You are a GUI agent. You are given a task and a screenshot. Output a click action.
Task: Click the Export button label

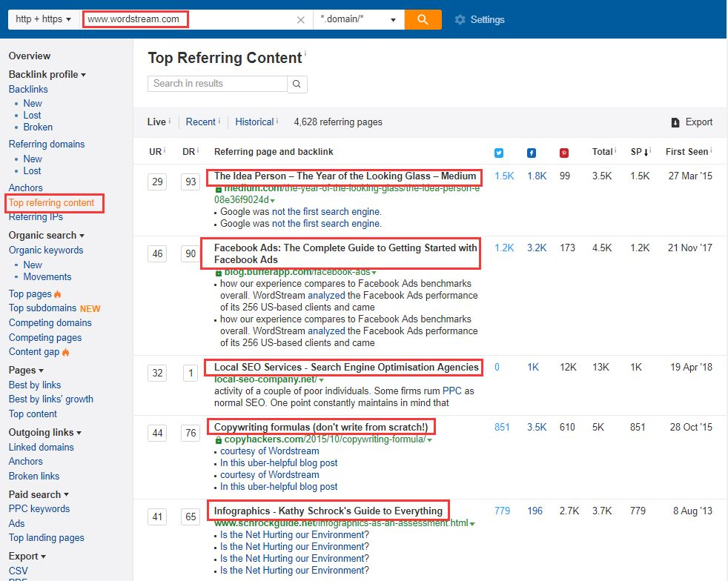tap(699, 122)
